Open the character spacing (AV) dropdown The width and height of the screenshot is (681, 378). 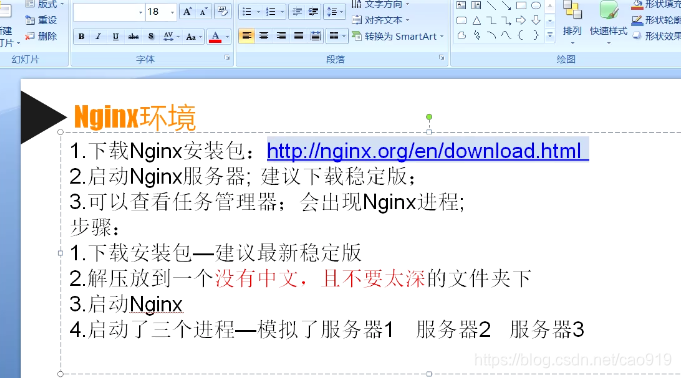(x=171, y=36)
